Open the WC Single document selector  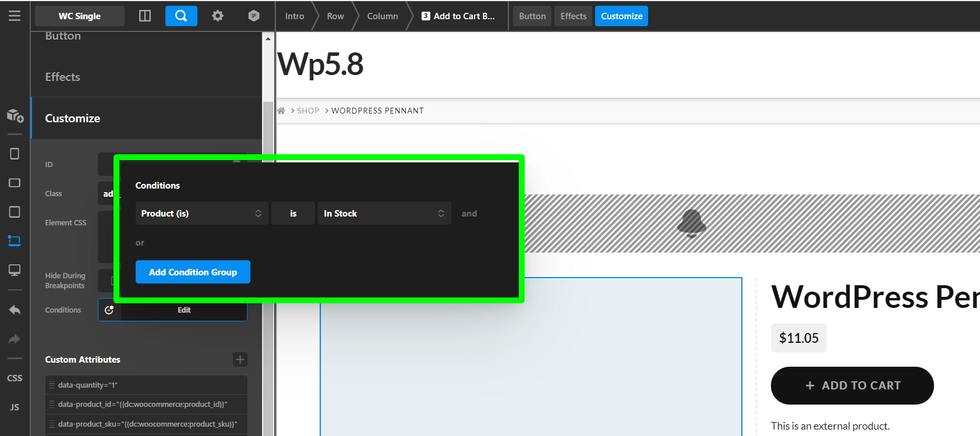80,16
